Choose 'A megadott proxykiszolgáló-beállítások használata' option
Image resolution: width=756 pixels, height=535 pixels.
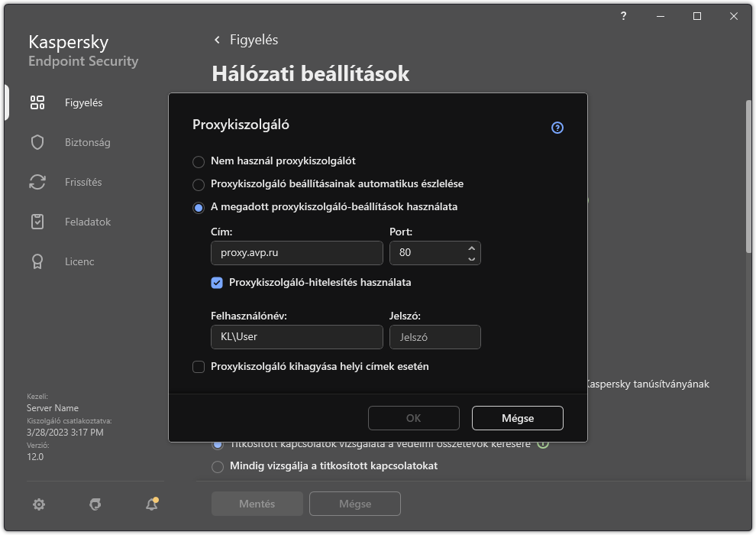coord(198,208)
